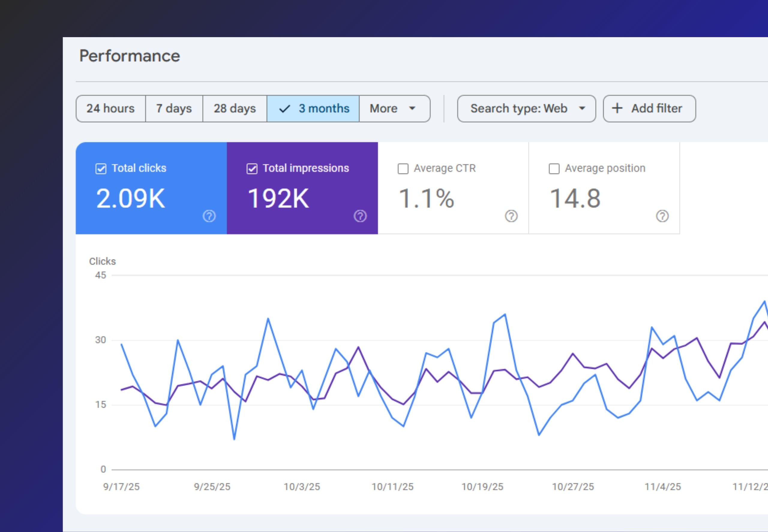Screen dimensions: 768x532
Task: Click help icon on Total clicks card
Action: pyautogui.click(x=209, y=216)
